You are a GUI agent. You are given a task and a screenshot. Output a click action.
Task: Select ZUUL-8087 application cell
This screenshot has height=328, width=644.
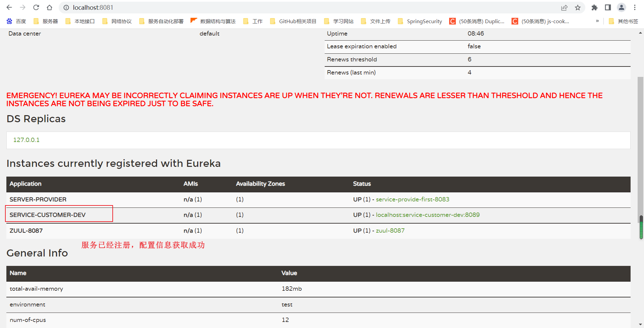pos(26,231)
